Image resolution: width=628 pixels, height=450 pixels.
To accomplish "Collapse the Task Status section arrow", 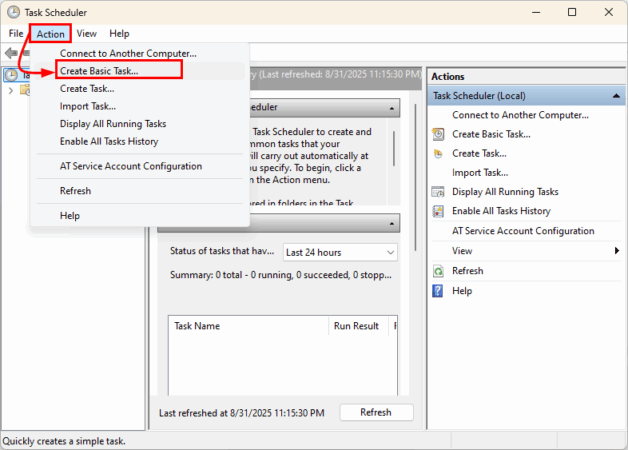I will (x=391, y=223).
